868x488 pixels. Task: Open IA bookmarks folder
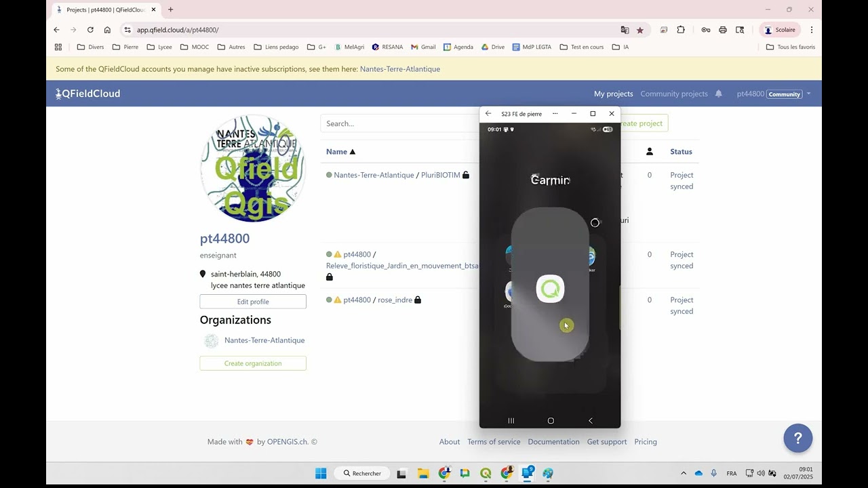point(620,47)
